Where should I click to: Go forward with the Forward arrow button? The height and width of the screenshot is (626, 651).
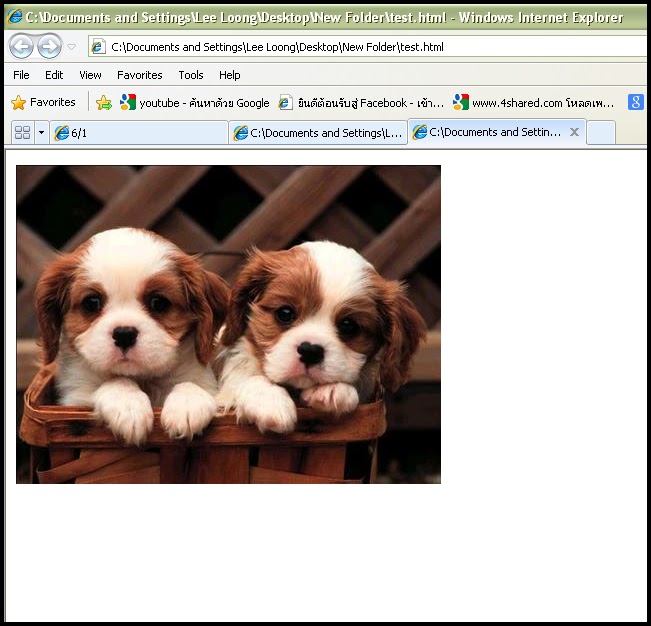point(49,46)
